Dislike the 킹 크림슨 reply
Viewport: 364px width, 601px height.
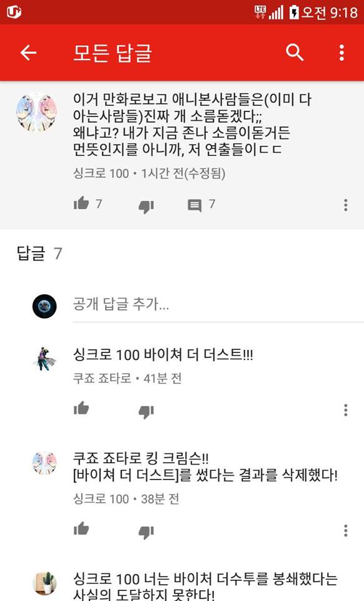pyautogui.click(x=146, y=532)
